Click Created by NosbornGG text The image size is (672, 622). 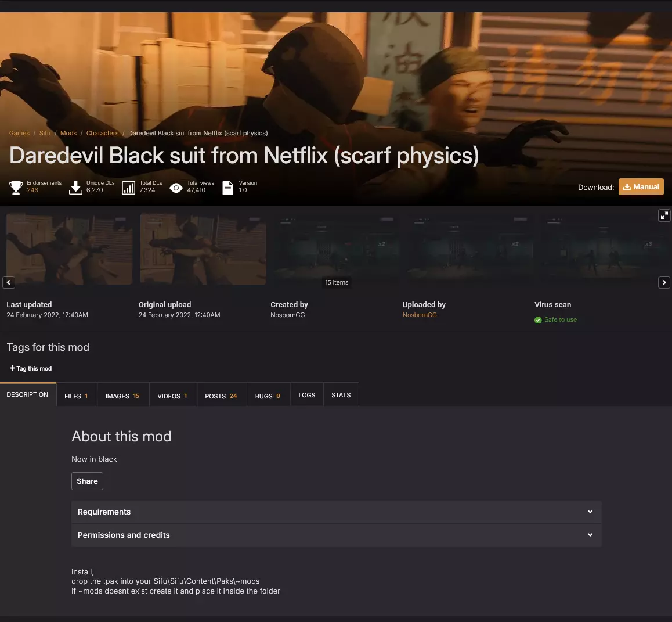point(288,315)
